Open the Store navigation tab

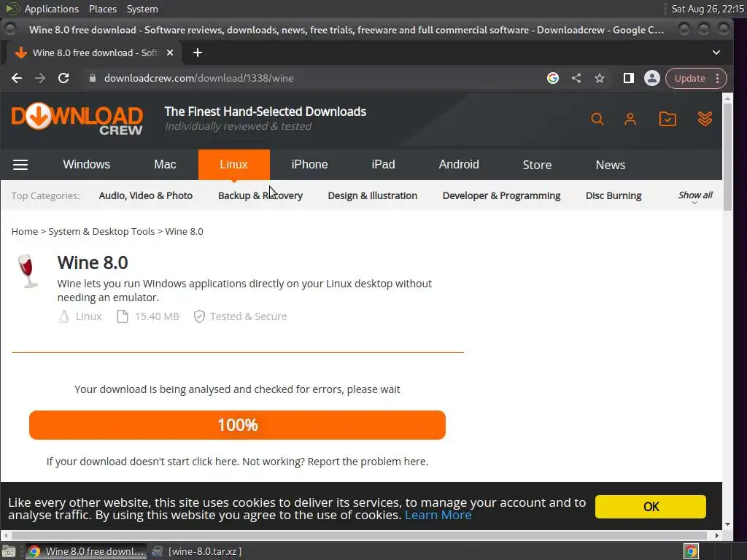point(537,165)
